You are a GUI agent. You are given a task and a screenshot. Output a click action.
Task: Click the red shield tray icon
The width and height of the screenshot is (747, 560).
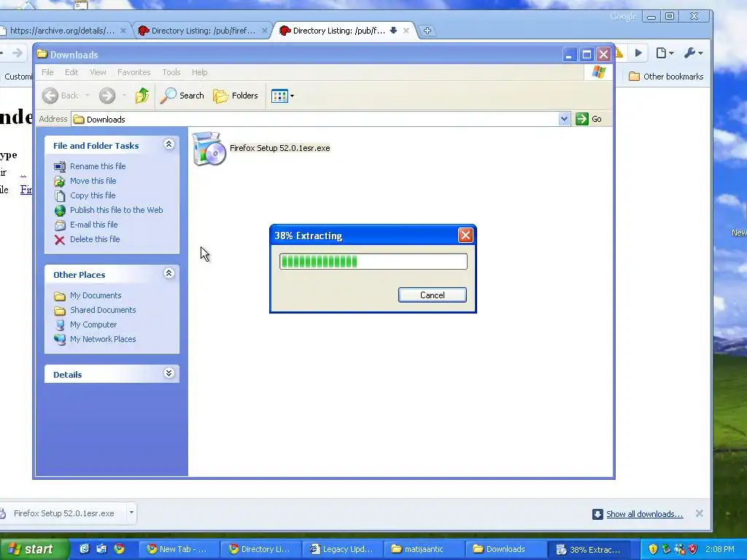click(x=693, y=549)
